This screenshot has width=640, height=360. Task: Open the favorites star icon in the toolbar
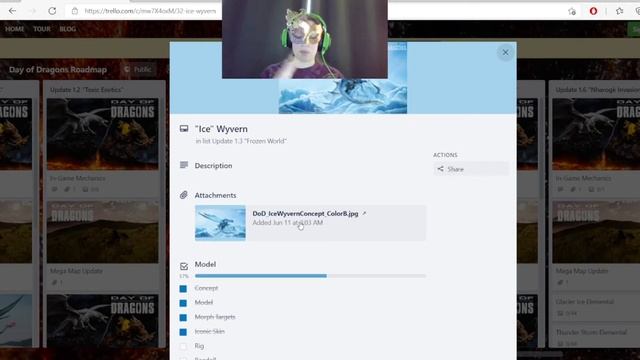620,11
